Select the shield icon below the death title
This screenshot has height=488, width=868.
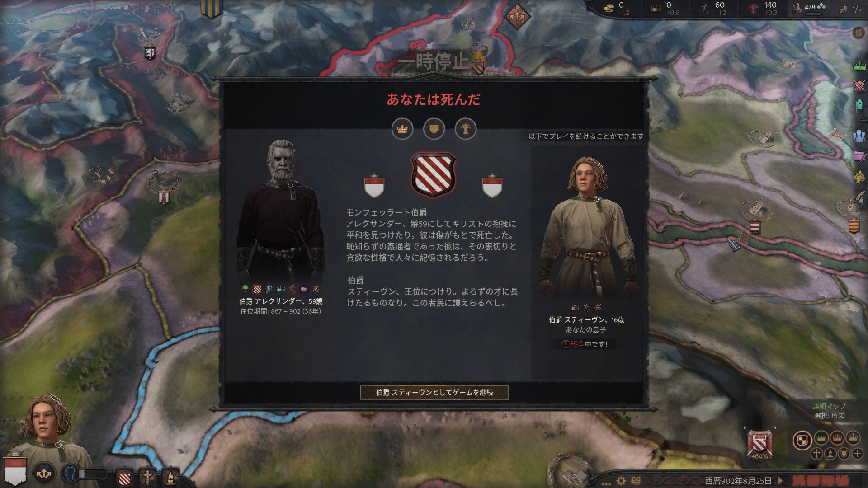tap(434, 129)
